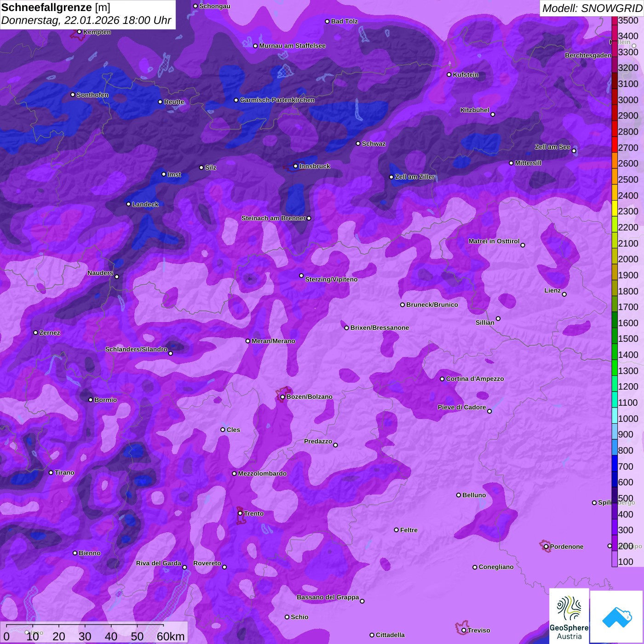The width and height of the screenshot is (644, 644).
Task: Click the Murnau am Staffelsee label
Action: [292, 46]
